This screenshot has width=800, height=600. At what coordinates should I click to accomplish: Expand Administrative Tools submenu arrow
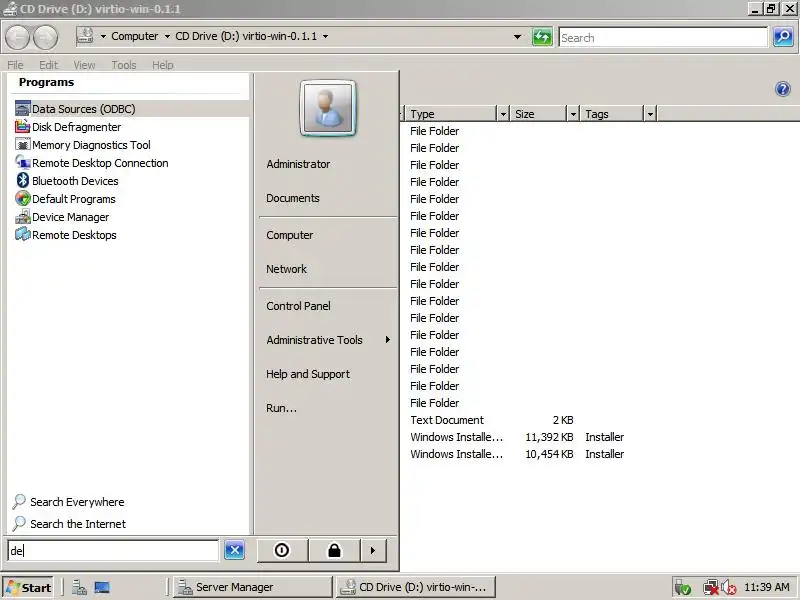click(388, 340)
